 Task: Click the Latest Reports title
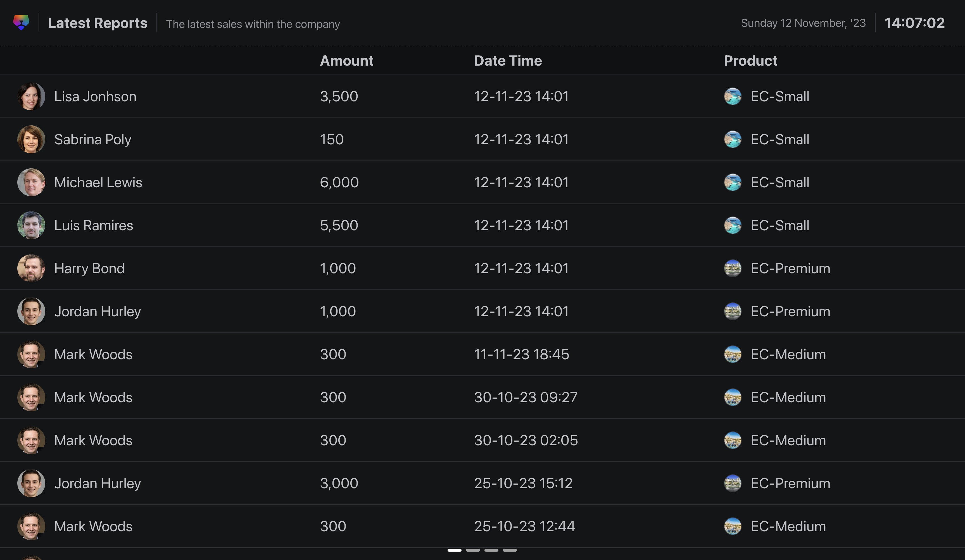98,23
